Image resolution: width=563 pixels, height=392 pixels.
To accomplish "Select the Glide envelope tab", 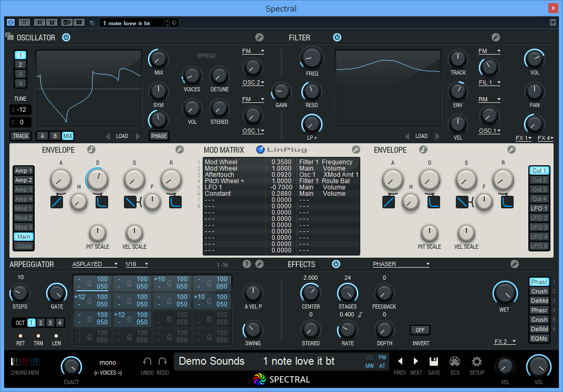I will [x=23, y=246].
